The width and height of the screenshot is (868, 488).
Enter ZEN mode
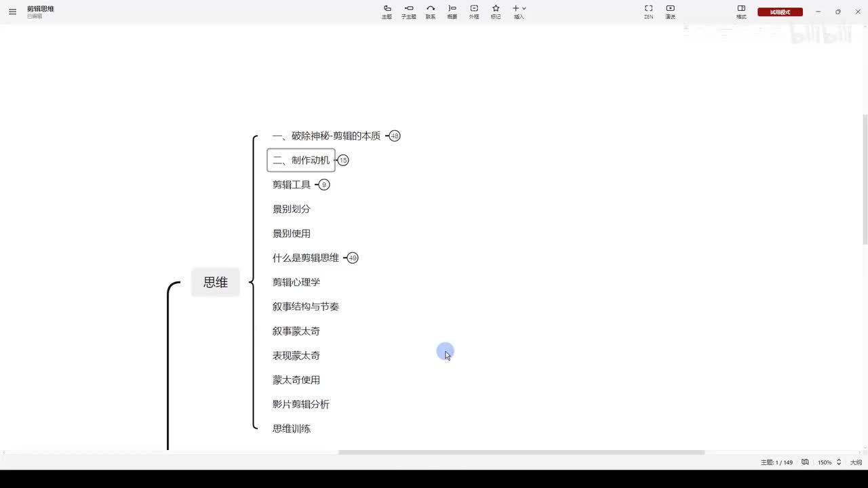(x=648, y=12)
